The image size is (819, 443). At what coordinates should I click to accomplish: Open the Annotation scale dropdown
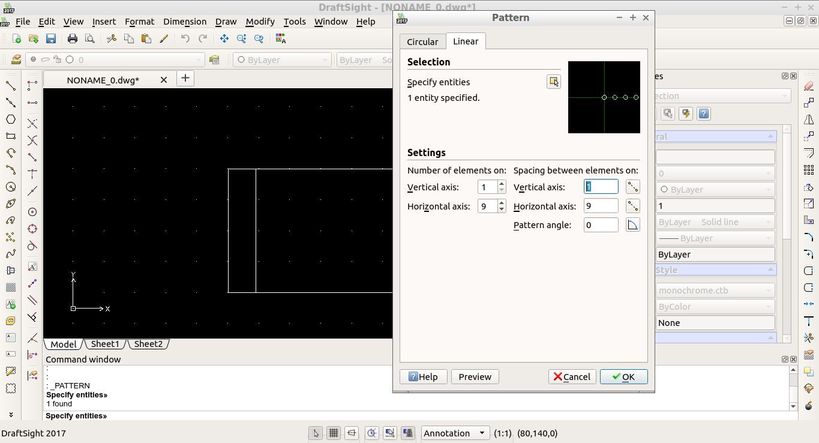pos(454,433)
